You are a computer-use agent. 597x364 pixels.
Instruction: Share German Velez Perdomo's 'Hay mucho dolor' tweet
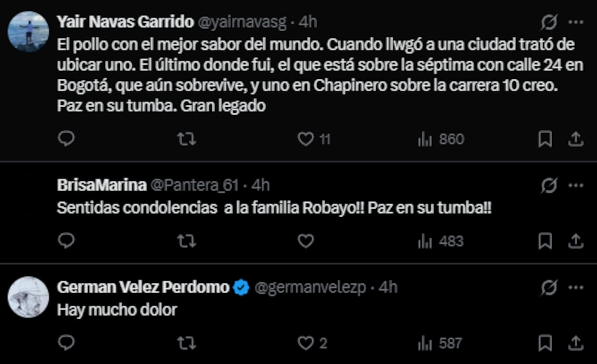tap(576, 343)
